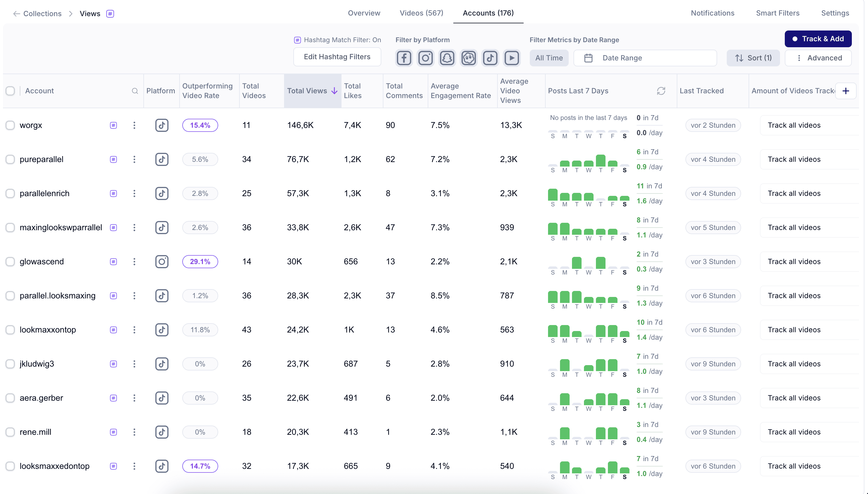
Task: Click the Account column search icon
Action: (135, 91)
